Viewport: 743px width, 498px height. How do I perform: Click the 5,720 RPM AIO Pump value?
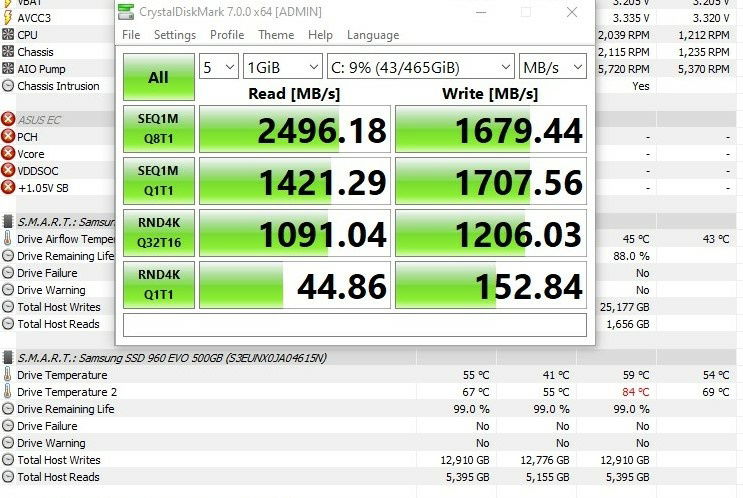coord(624,69)
